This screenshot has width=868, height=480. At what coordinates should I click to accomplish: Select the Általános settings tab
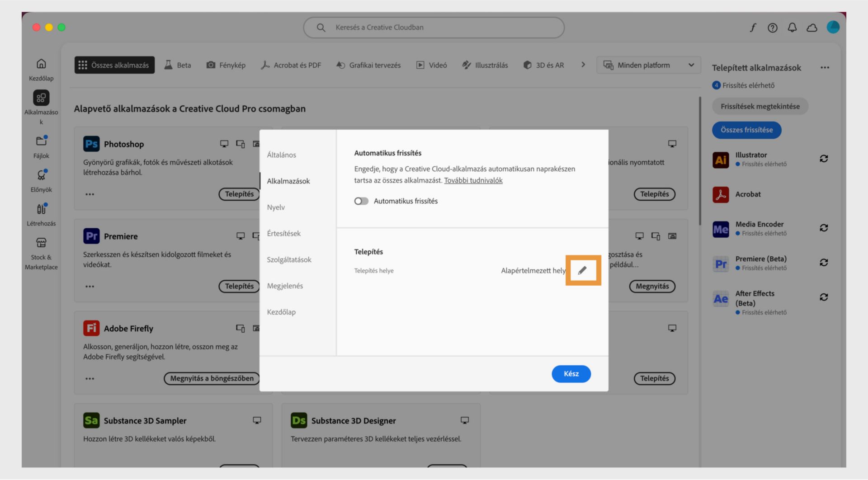coord(281,155)
